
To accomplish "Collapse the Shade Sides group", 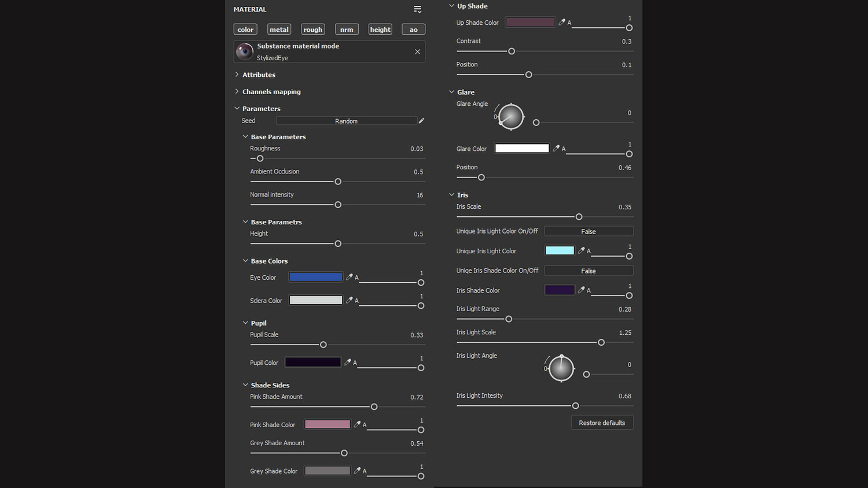I will tap(245, 385).
